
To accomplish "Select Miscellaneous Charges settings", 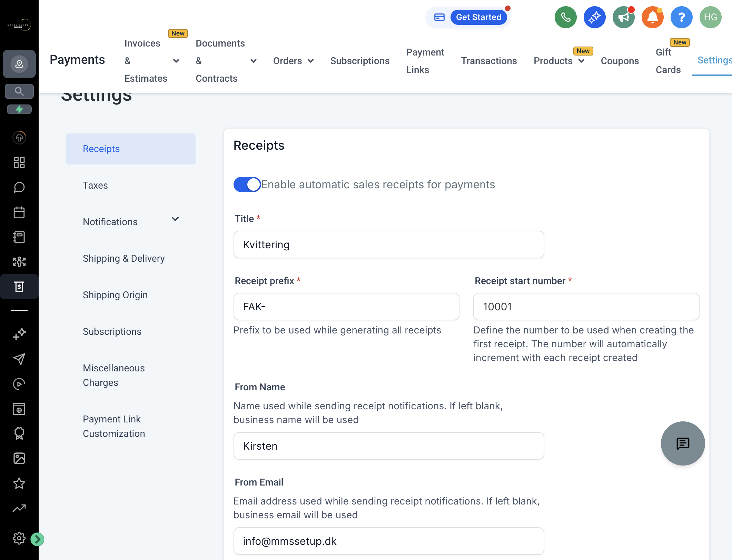I will (131, 375).
